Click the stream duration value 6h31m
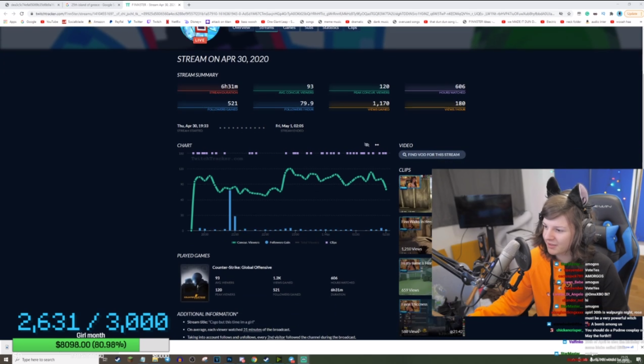Viewport: 644px width, 364px height. tap(229, 86)
